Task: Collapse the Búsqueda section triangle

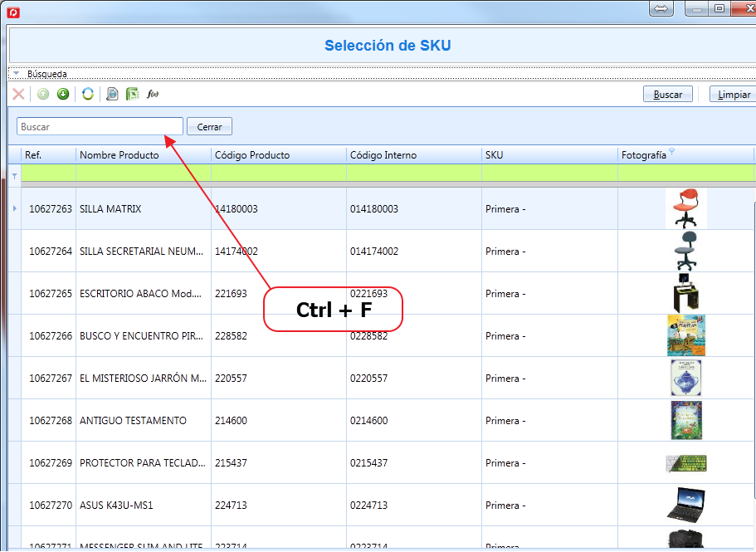Action: [17, 74]
